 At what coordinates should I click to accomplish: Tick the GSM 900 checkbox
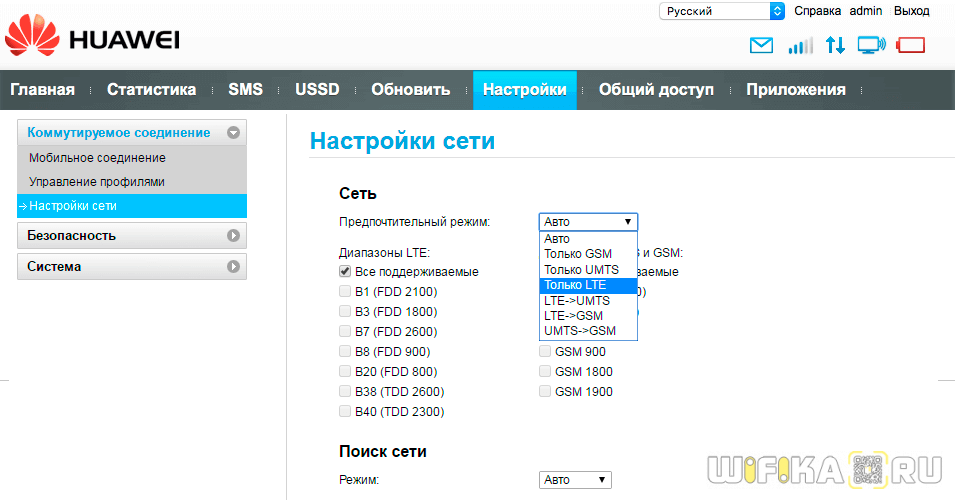click(x=545, y=352)
